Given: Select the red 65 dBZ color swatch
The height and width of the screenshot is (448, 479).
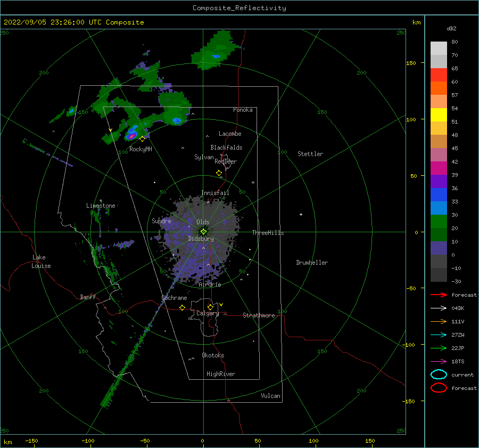Looking at the screenshot, I should click(439, 75).
